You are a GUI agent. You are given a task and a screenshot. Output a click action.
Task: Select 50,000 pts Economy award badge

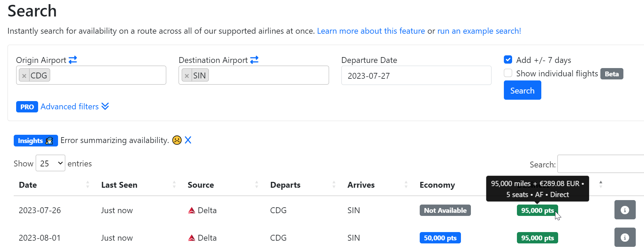[x=440, y=238]
